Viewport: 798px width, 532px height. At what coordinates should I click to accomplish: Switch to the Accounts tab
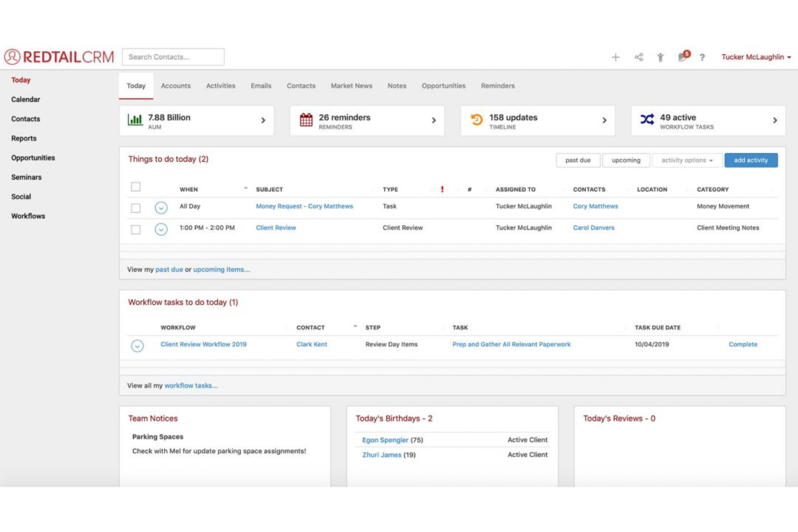[x=176, y=86]
